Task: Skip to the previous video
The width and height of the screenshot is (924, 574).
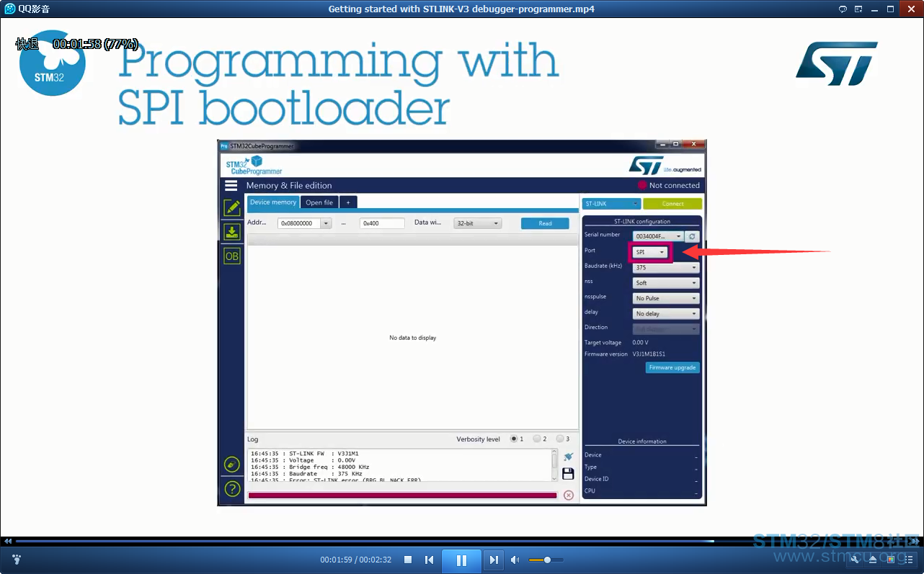Action: click(x=430, y=560)
